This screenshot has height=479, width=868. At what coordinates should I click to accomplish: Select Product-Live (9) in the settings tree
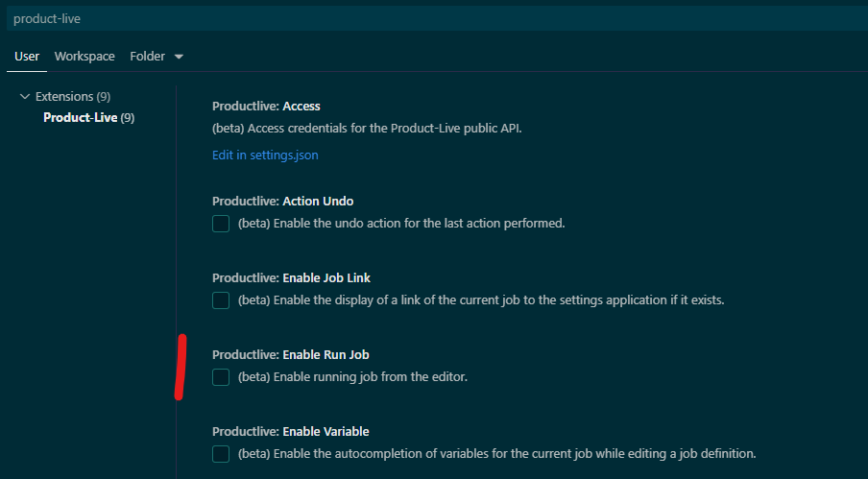tap(88, 118)
